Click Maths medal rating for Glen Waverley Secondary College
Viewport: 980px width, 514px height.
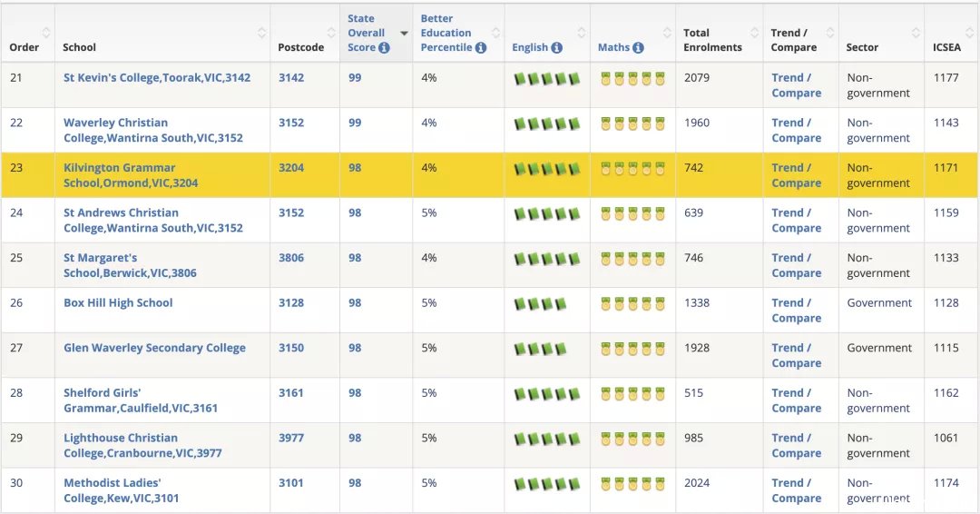tap(632, 349)
